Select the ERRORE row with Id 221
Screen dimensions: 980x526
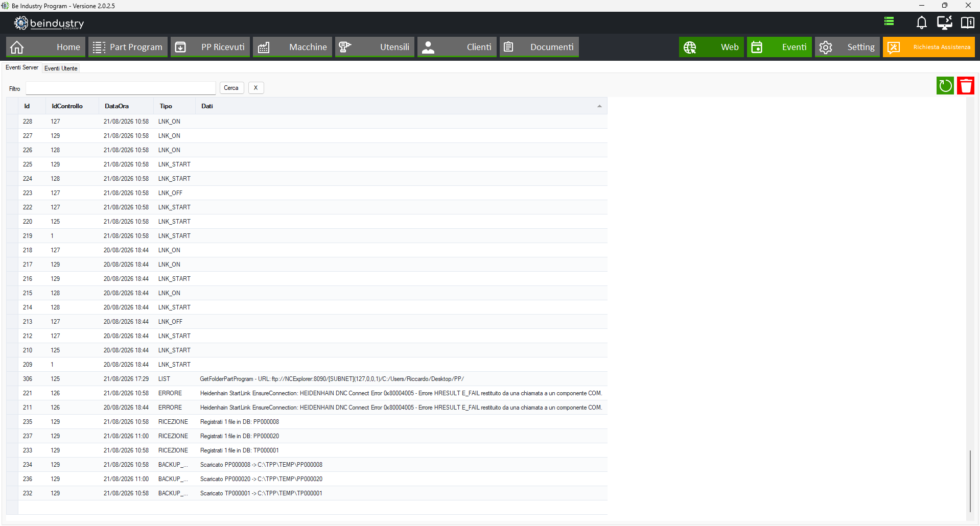tap(307, 393)
